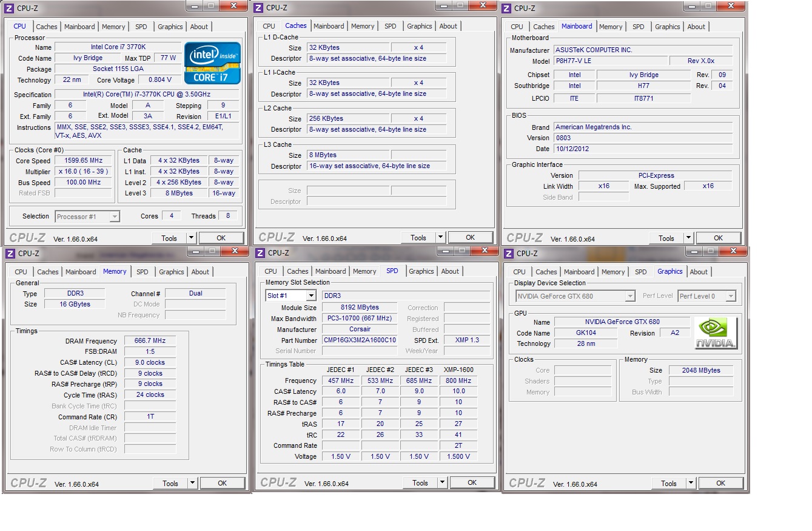Click the Corsair manufacturer field

(x=360, y=329)
